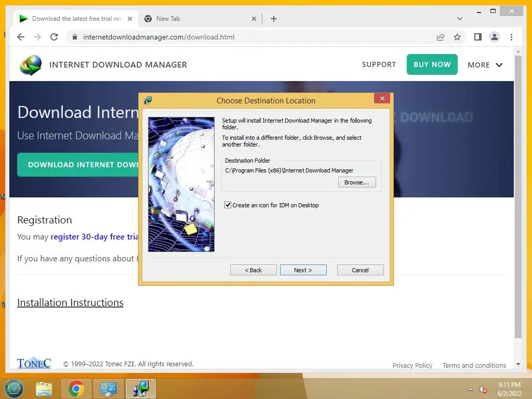The height and width of the screenshot is (399, 532).
Task: Click the padlock site info icon
Action: coord(75,37)
